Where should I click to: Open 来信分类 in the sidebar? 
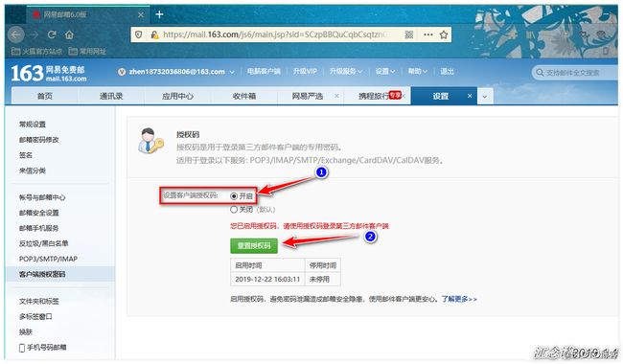click(x=33, y=171)
